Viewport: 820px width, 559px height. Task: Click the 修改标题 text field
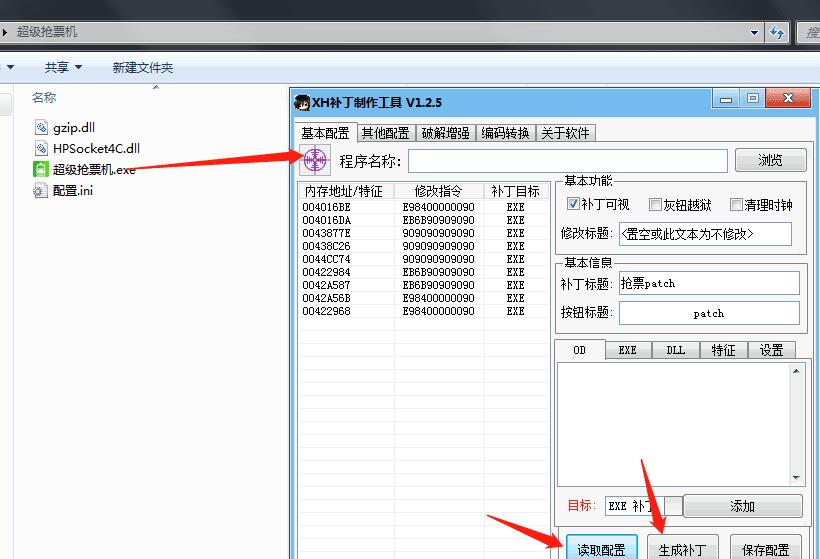point(705,234)
